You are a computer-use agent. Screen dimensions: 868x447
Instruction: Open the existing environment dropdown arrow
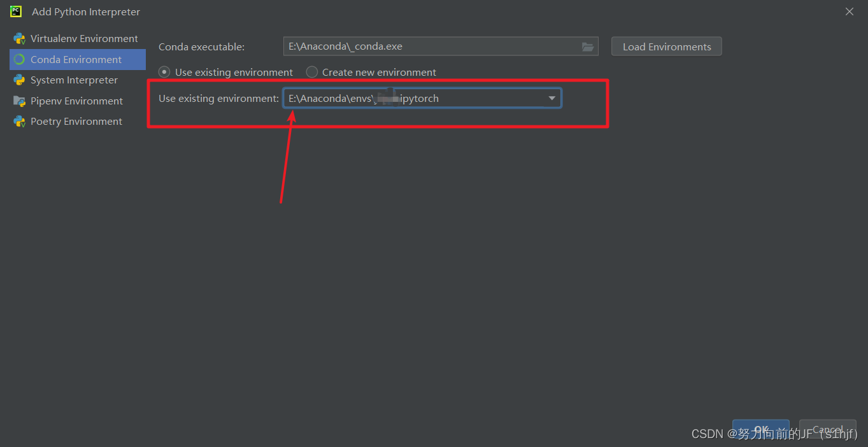[x=552, y=99]
